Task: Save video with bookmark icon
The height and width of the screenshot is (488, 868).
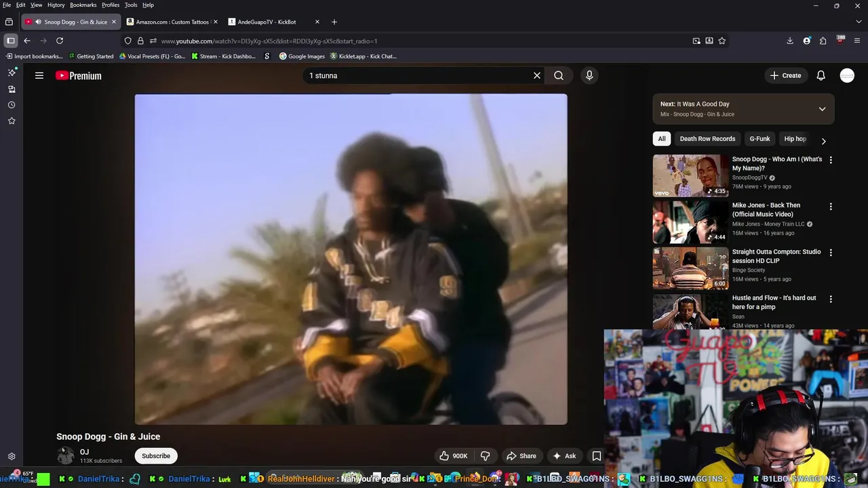Action: pos(597,456)
